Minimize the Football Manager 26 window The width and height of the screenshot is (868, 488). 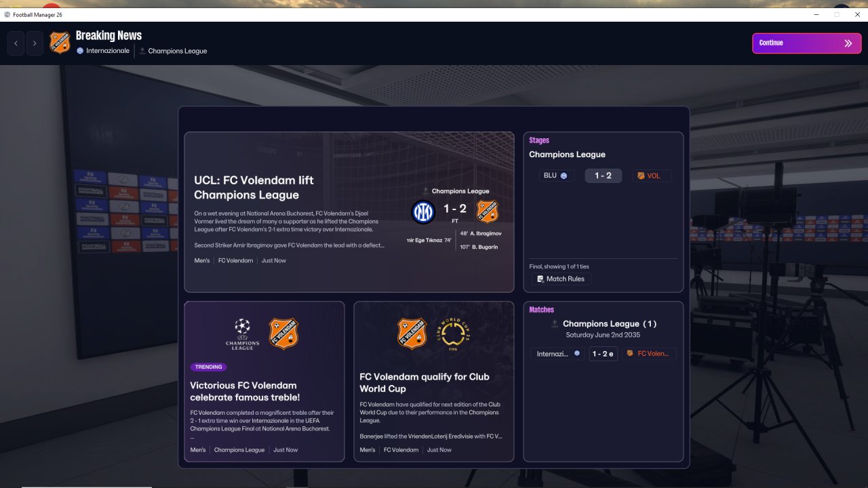point(816,14)
